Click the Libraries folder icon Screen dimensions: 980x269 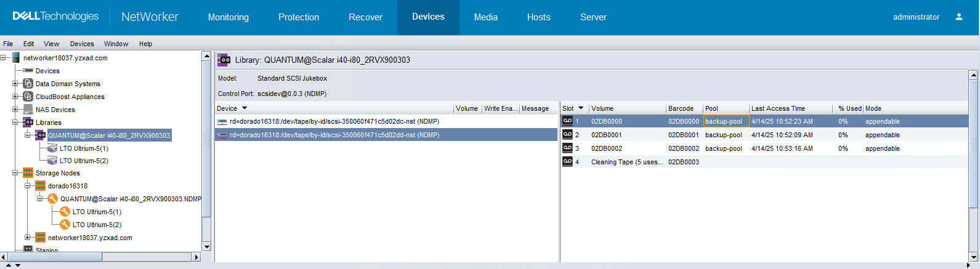[28, 122]
